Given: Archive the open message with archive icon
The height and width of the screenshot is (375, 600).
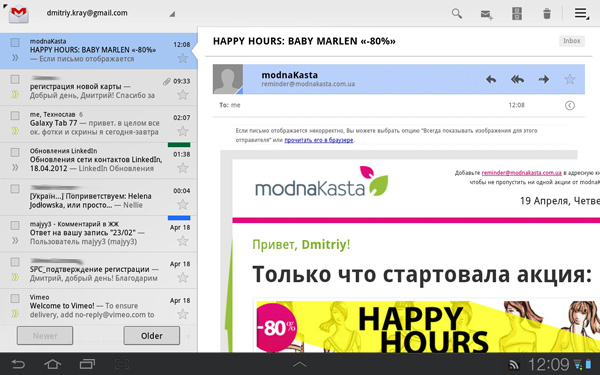Looking at the screenshot, I should [517, 14].
